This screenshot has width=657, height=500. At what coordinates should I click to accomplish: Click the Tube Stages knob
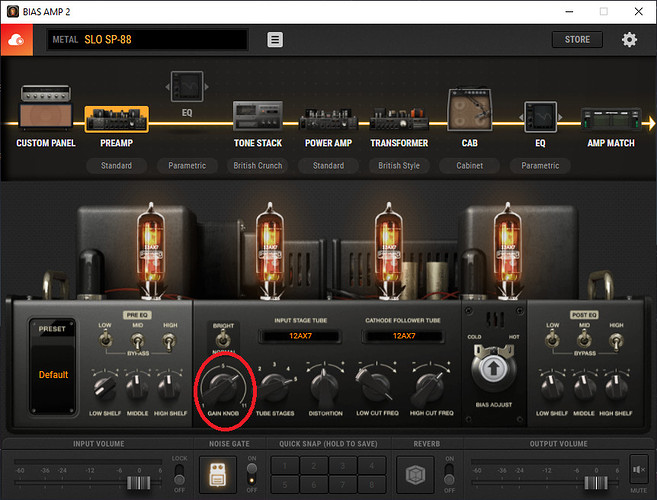(x=275, y=387)
